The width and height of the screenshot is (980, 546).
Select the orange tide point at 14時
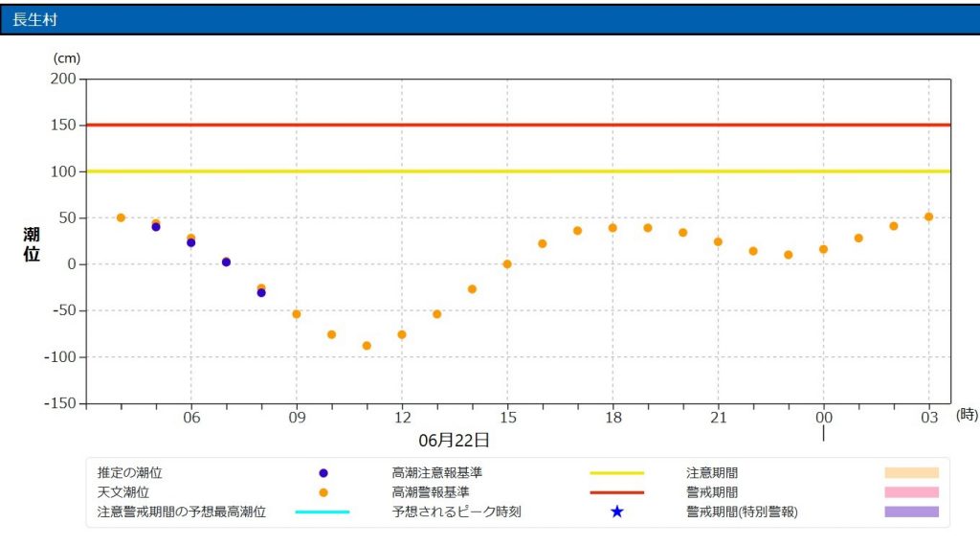coord(472,289)
